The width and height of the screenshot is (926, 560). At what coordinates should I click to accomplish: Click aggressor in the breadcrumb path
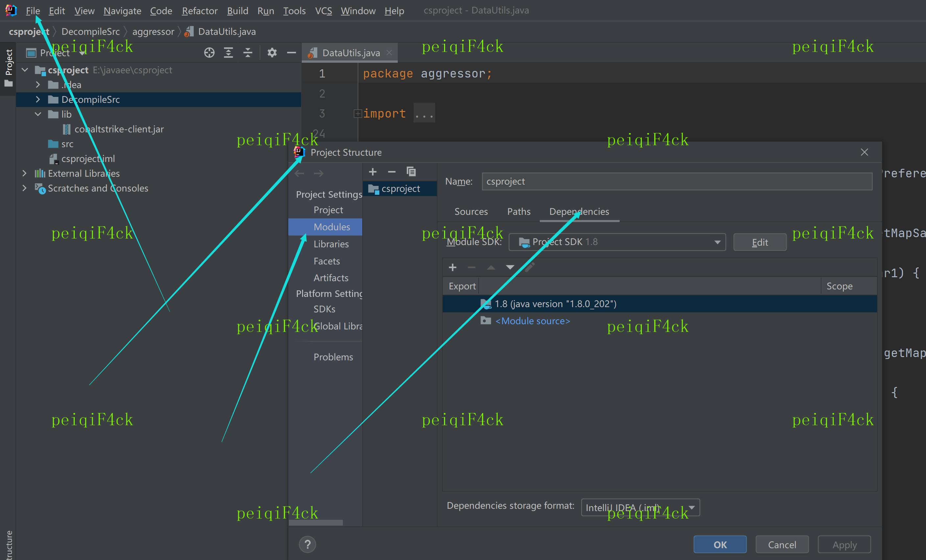coord(153,32)
